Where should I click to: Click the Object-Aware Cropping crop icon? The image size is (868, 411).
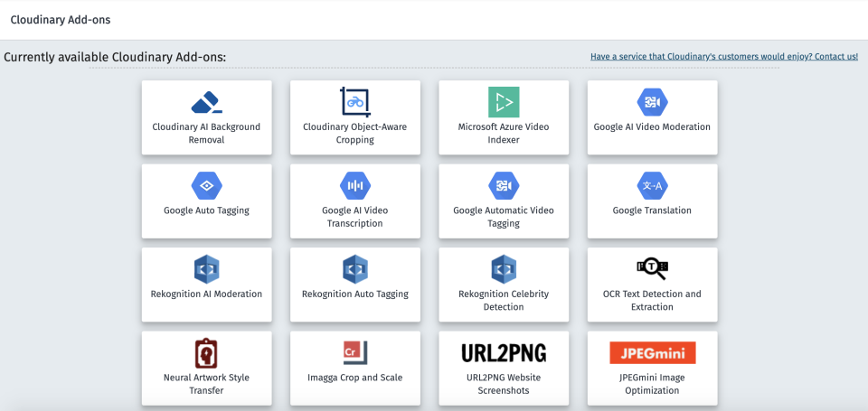pyautogui.click(x=354, y=102)
